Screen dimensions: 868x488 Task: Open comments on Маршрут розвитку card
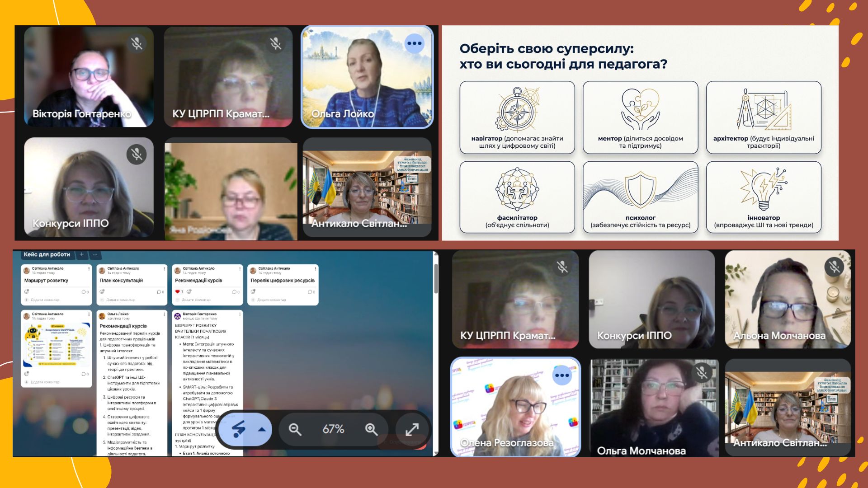pyautogui.click(x=85, y=292)
